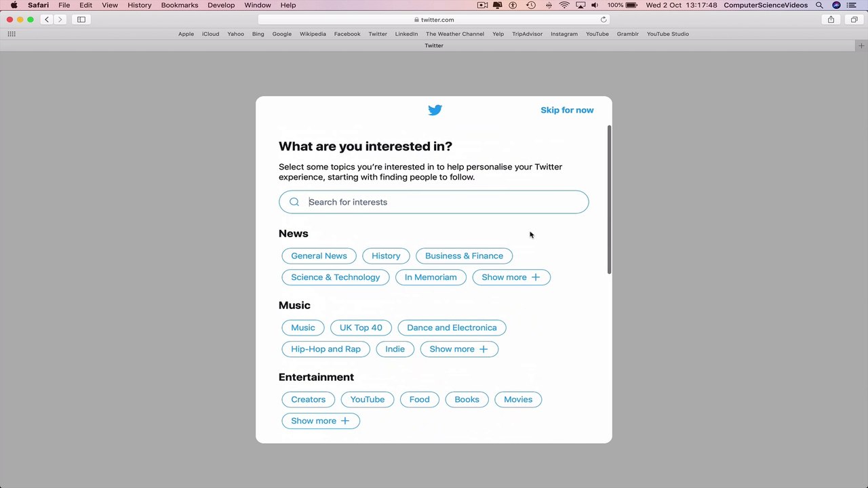This screenshot has width=868, height=488.
Task: Click the Twitter bird logo in the dialog
Action: pos(435,110)
